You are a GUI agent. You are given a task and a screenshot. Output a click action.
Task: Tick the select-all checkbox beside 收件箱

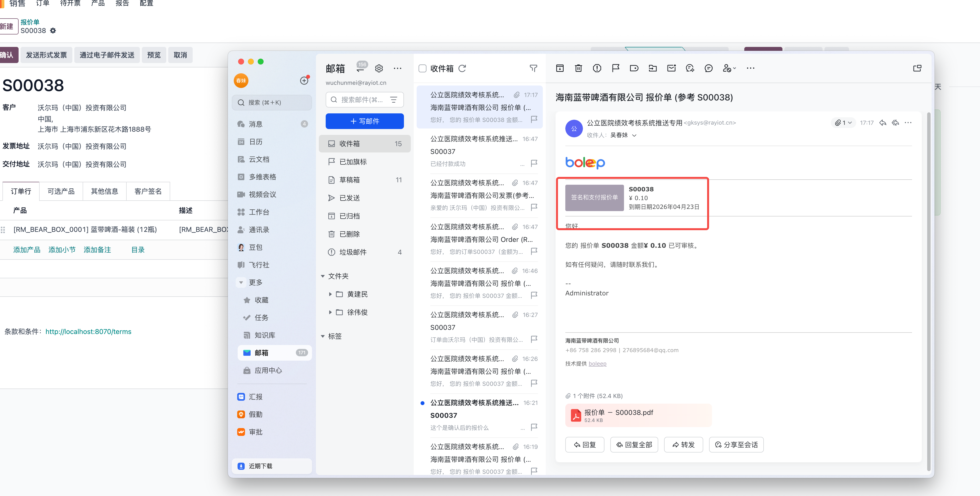pos(422,68)
